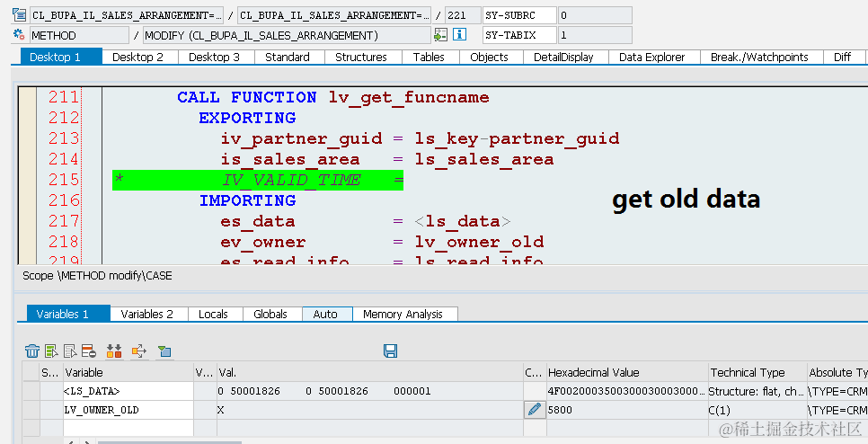Click the value cell of LV_OWNER_OLD showing X
868x444 pixels.
(370, 410)
